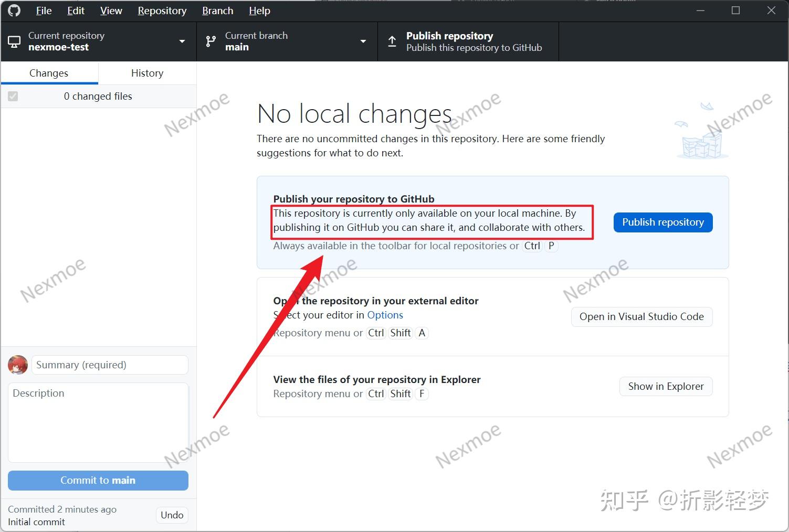The height and width of the screenshot is (532, 789).
Task: Click Publish repository in the top toolbar
Action: point(468,41)
